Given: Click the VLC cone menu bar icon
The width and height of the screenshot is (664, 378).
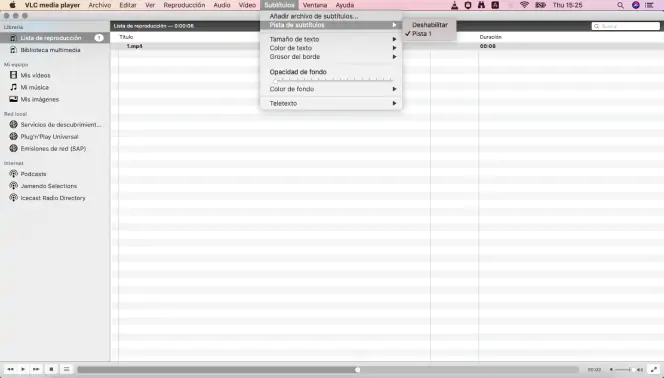Looking at the screenshot, I should coord(454,5).
